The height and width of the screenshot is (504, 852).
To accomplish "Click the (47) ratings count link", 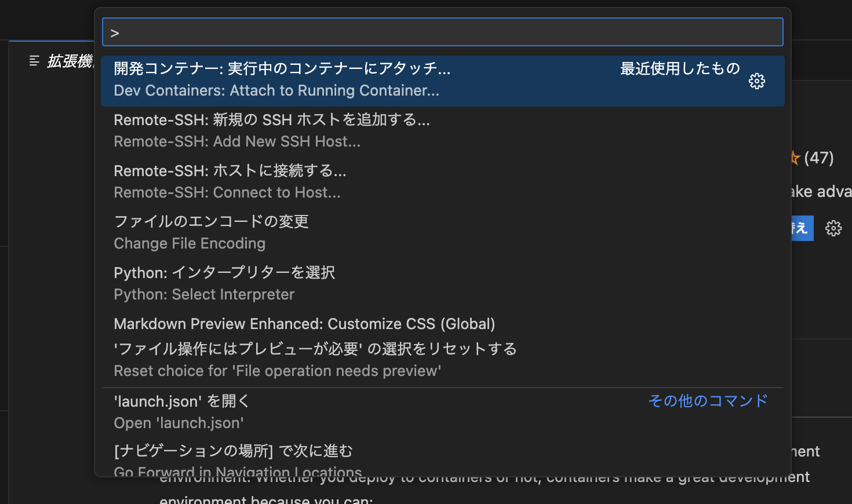I will point(819,157).
